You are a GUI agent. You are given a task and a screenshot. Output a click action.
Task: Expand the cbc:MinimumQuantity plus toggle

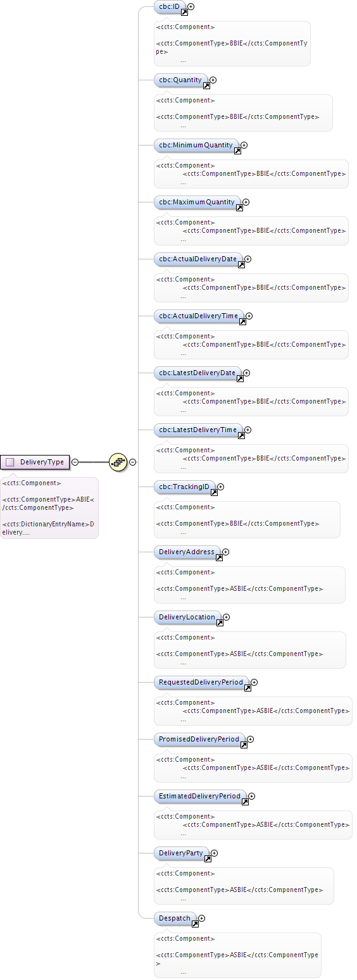tap(244, 145)
